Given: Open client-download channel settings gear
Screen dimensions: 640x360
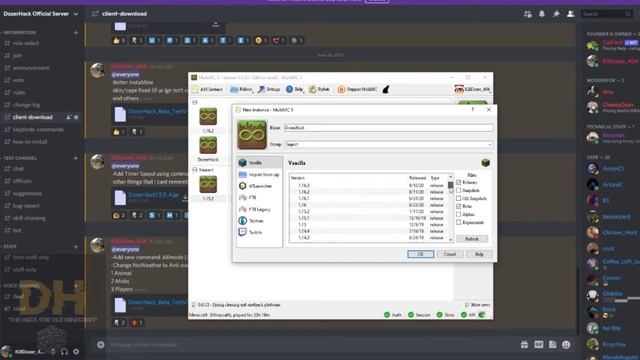Looking at the screenshot, I should [x=76, y=117].
